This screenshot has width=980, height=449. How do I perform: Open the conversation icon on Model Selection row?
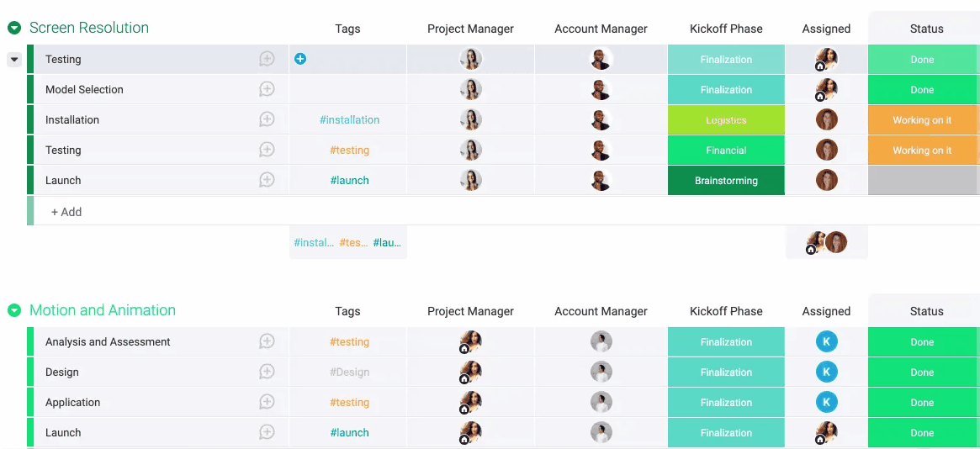pos(267,89)
